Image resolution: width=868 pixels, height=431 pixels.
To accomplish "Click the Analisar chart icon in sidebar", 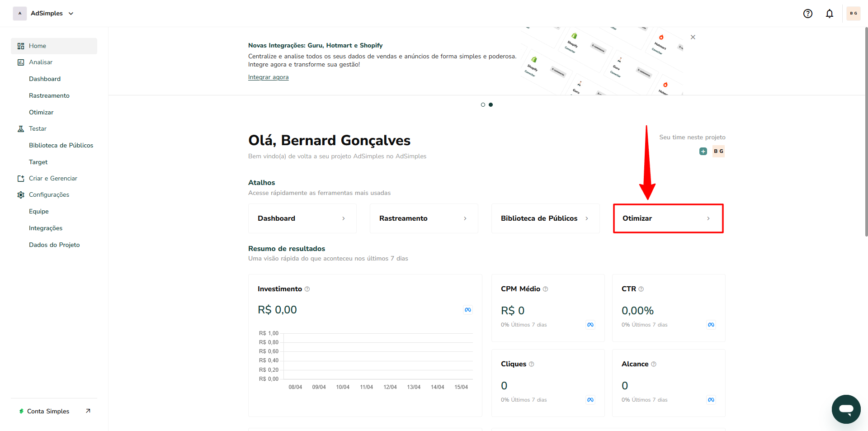I will [x=21, y=62].
